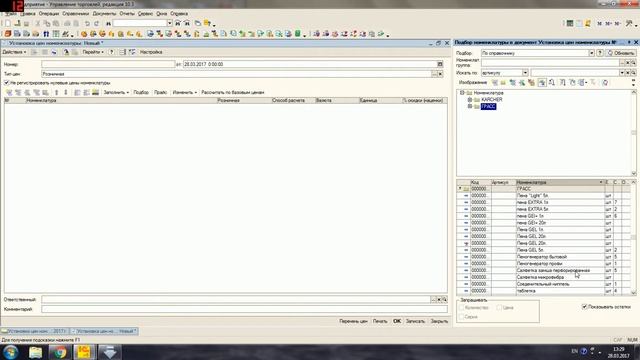
Task: Open the Перейти dropdown menu
Action: (93, 52)
